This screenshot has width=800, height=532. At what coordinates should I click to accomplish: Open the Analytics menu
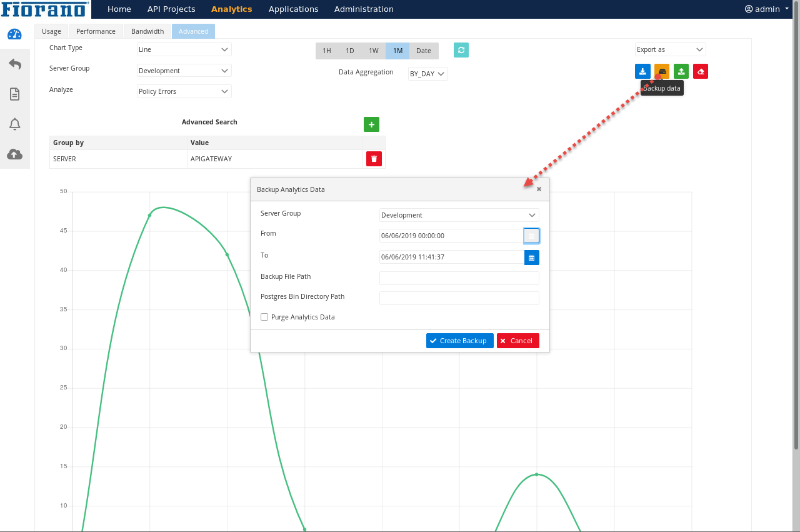point(232,9)
